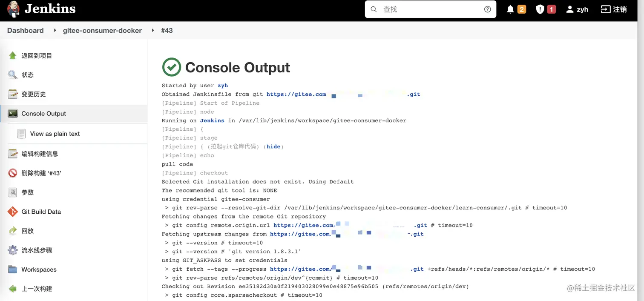Screen dimensions: 644x301
Task: Expand the arrow after Dashboard breadcrumb
Action: pos(55,31)
